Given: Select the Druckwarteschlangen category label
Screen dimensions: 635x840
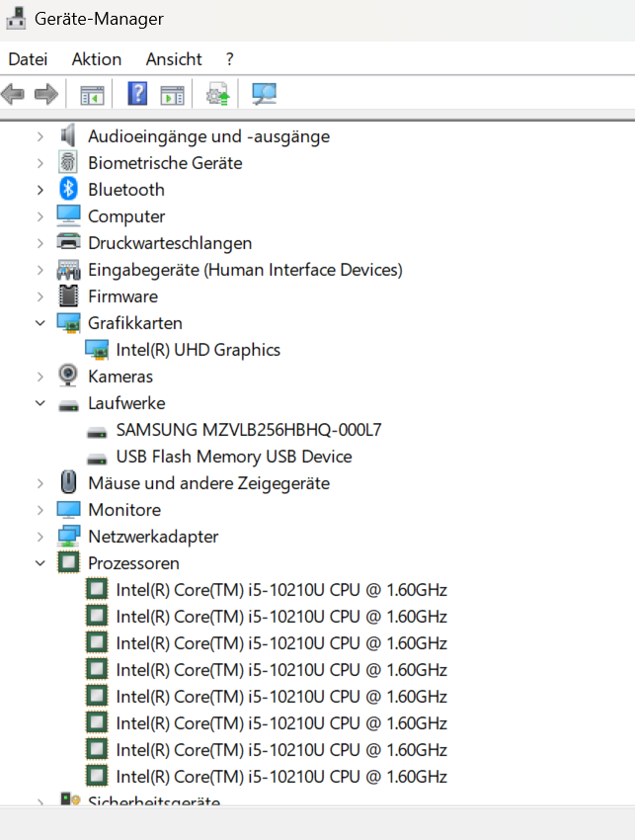Looking at the screenshot, I should tap(170, 243).
